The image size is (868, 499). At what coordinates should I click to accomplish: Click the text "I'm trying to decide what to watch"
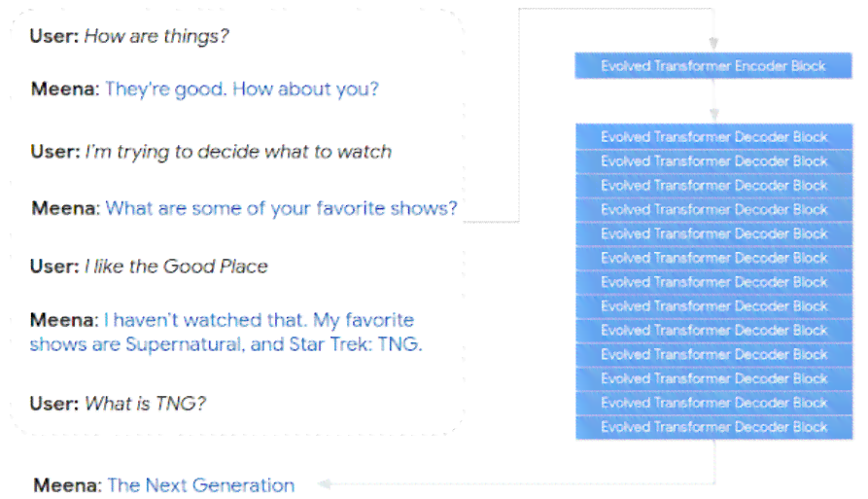(238, 152)
